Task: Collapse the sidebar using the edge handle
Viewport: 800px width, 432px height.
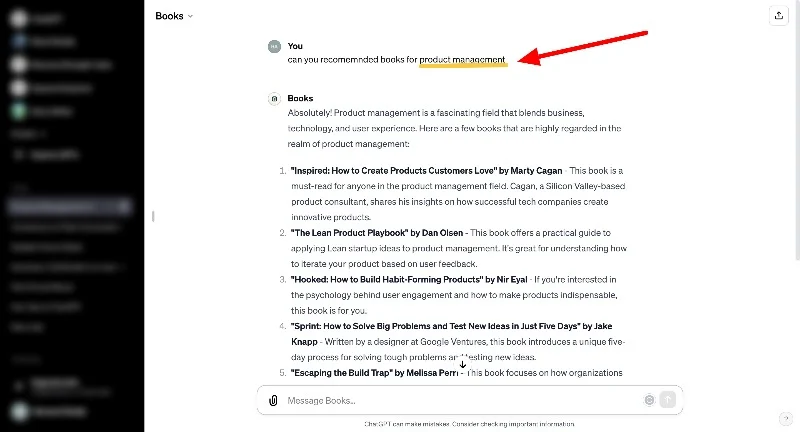Action: (153, 216)
